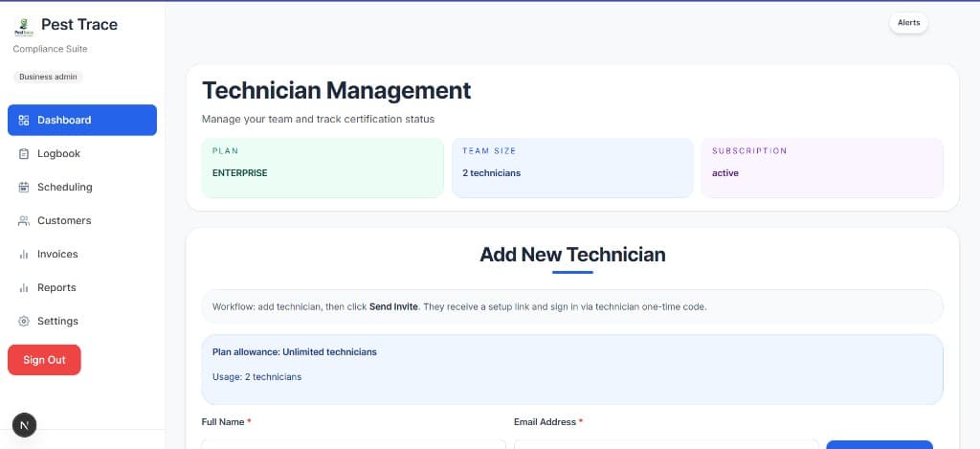Go to Logbook in sidebar
980x449 pixels.
pos(82,154)
